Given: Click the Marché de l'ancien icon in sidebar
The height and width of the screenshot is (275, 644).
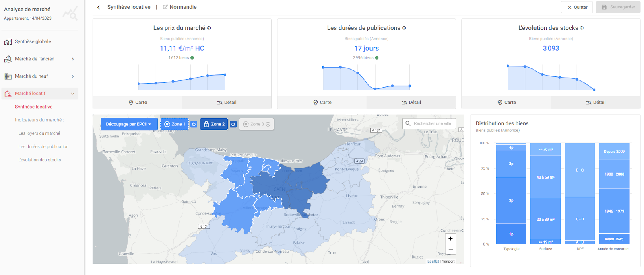Looking at the screenshot, I should [x=8, y=59].
